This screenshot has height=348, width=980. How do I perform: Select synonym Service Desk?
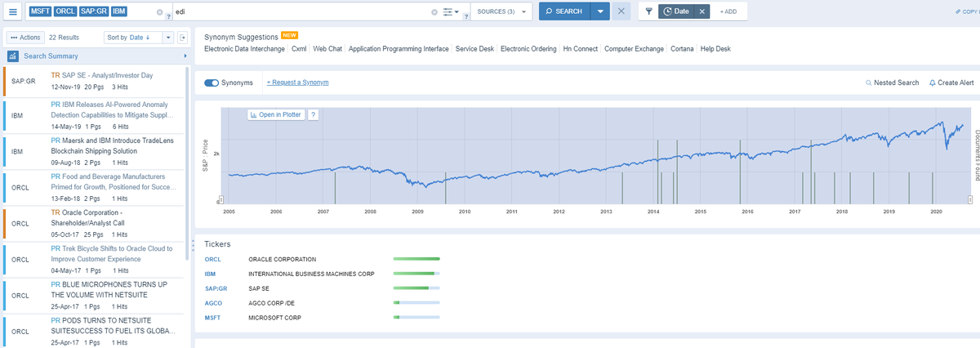pyautogui.click(x=474, y=49)
